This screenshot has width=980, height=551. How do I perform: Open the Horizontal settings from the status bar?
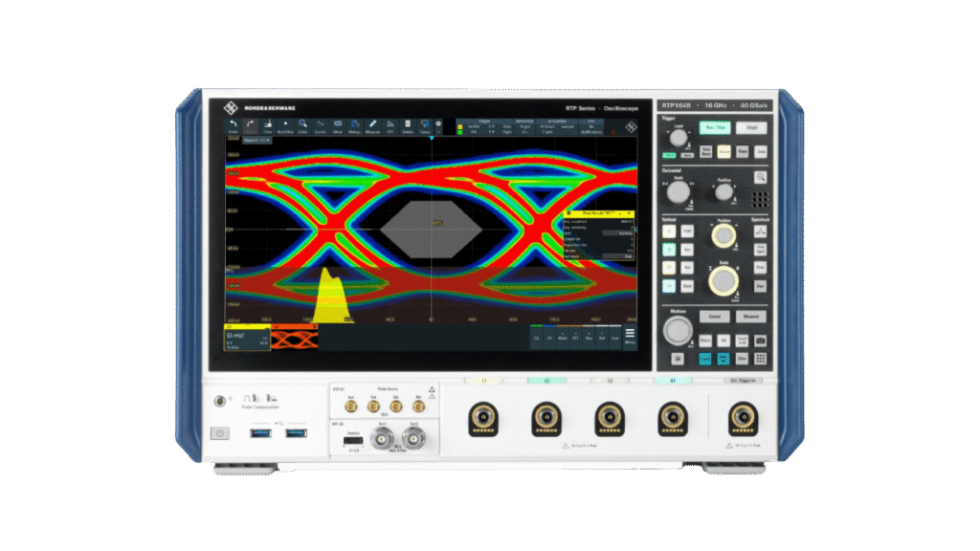pyautogui.click(x=524, y=125)
